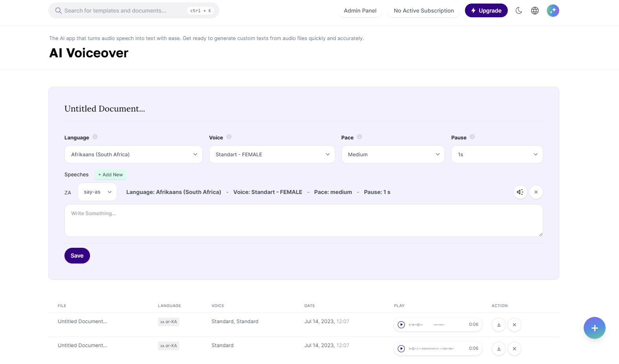
Task: Click the ctrl + K shortcut badge
Action: tap(200, 11)
